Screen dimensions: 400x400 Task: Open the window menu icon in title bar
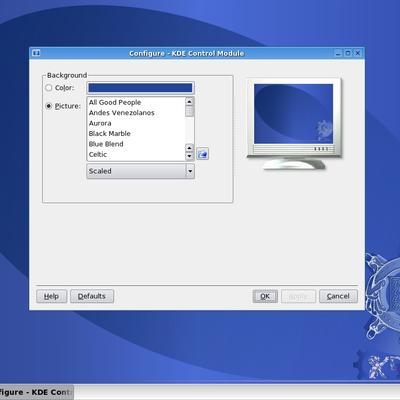[x=36, y=53]
